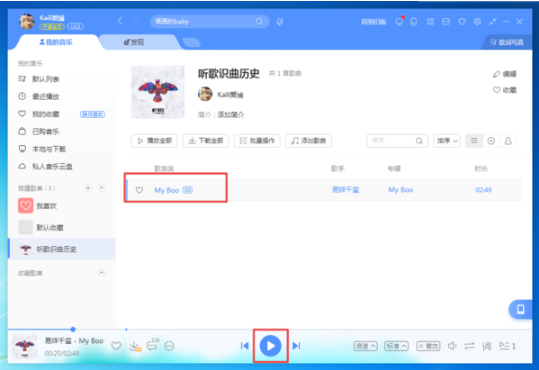Open more options for playing song
This screenshot has width=539, height=370.
pos(169,346)
